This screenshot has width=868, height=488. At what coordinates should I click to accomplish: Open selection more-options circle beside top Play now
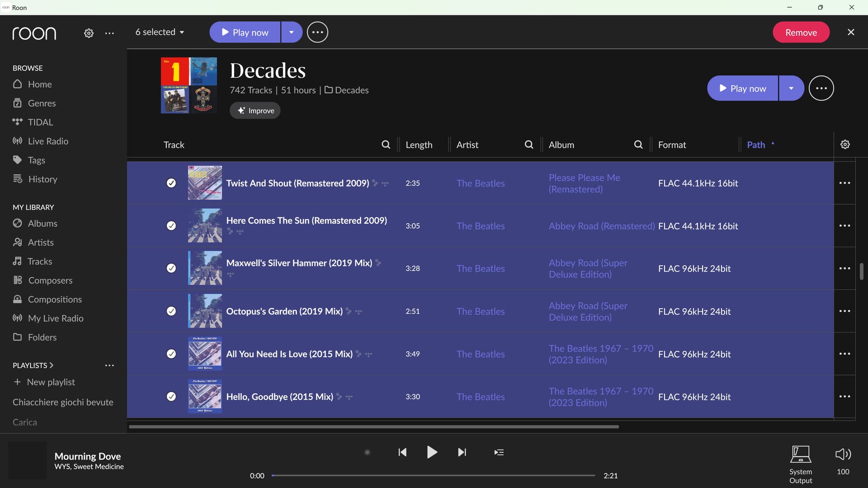click(317, 32)
